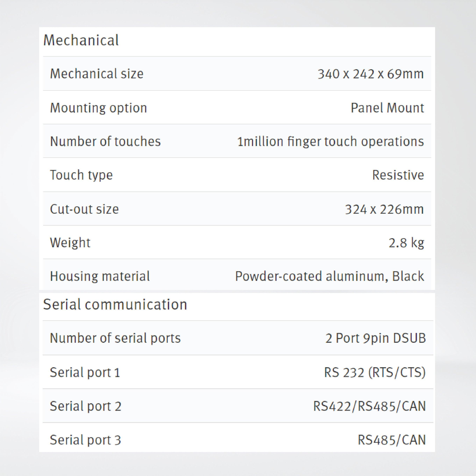Select the Housing material label
Screen dimensions: 476x476
tap(100, 276)
